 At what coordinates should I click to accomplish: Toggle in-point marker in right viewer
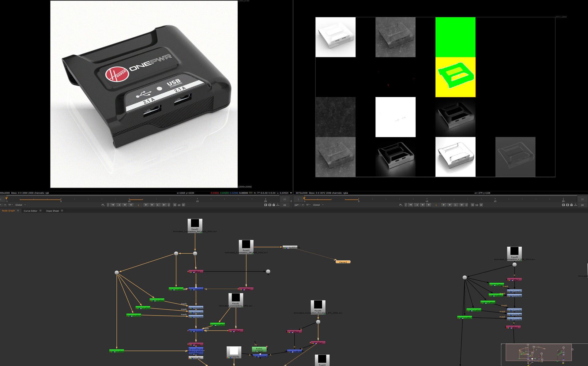(x=406, y=205)
